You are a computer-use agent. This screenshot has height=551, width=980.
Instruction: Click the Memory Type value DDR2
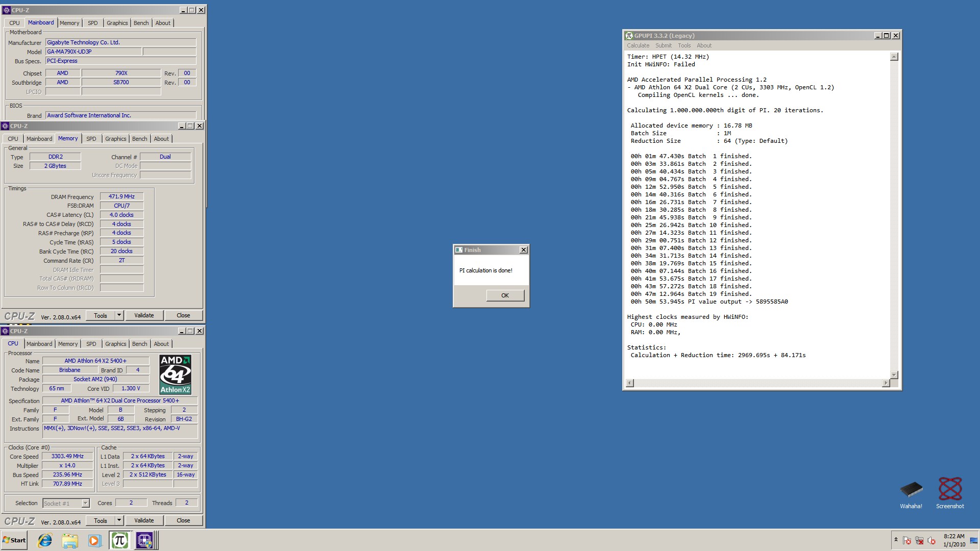click(55, 157)
